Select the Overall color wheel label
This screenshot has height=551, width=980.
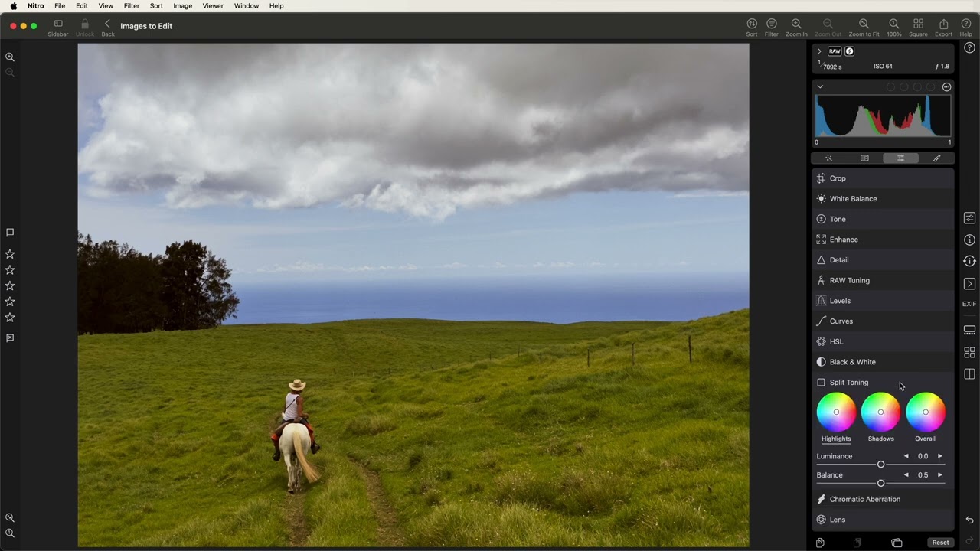(925, 439)
